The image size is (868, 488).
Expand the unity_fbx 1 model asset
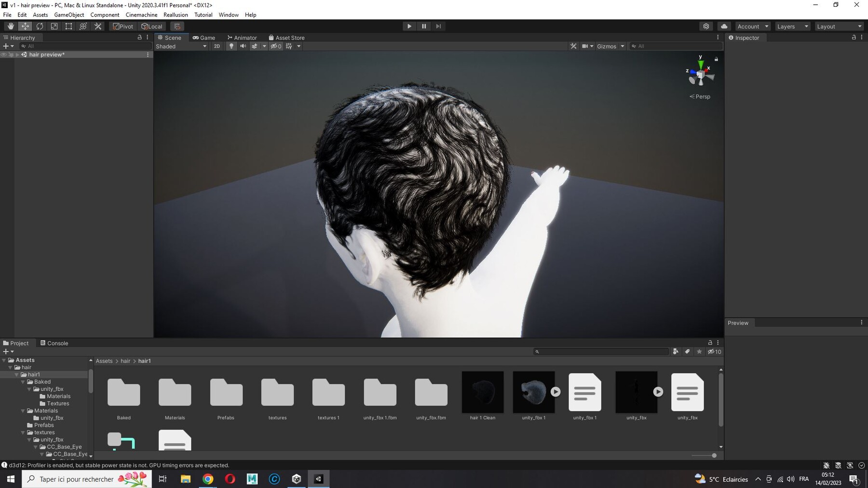[x=556, y=392]
